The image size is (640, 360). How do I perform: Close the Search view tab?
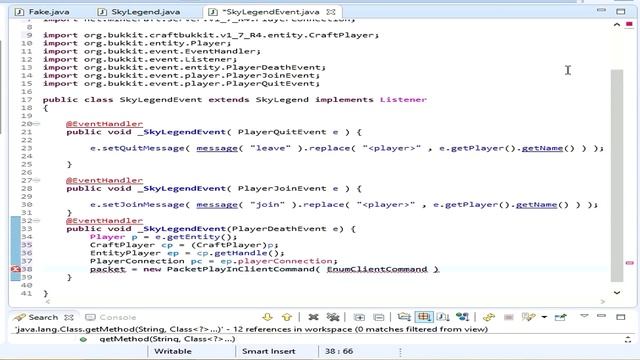69,317
